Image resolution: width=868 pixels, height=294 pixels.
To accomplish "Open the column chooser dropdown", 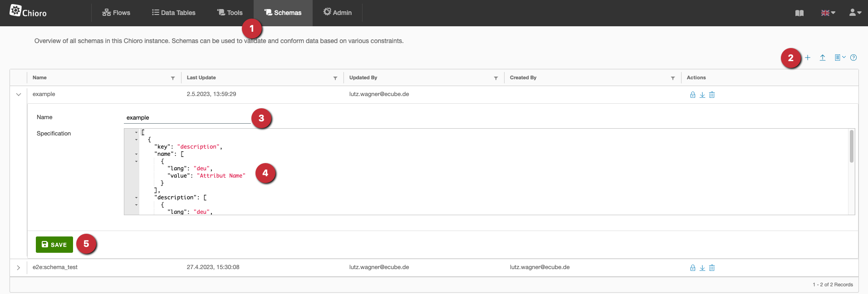I will pyautogui.click(x=840, y=58).
